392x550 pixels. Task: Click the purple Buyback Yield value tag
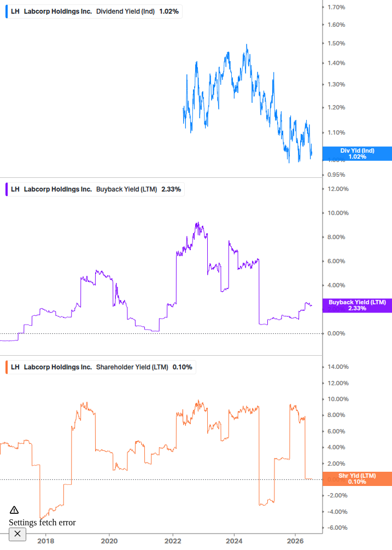click(357, 305)
